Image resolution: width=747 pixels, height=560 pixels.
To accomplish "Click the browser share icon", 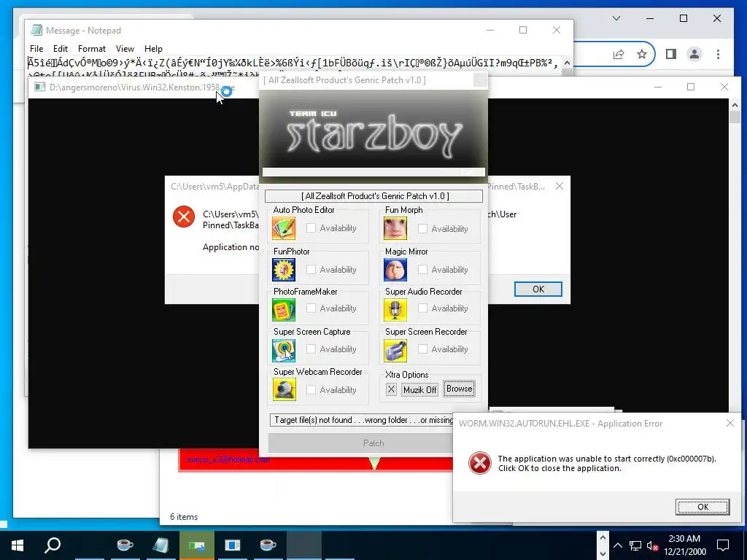I will pyautogui.click(x=619, y=54).
